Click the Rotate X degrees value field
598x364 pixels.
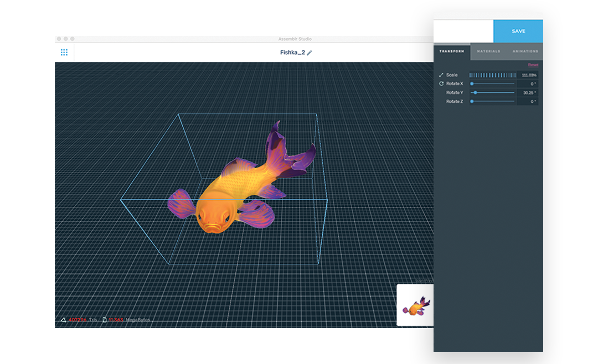click(528, 84)
